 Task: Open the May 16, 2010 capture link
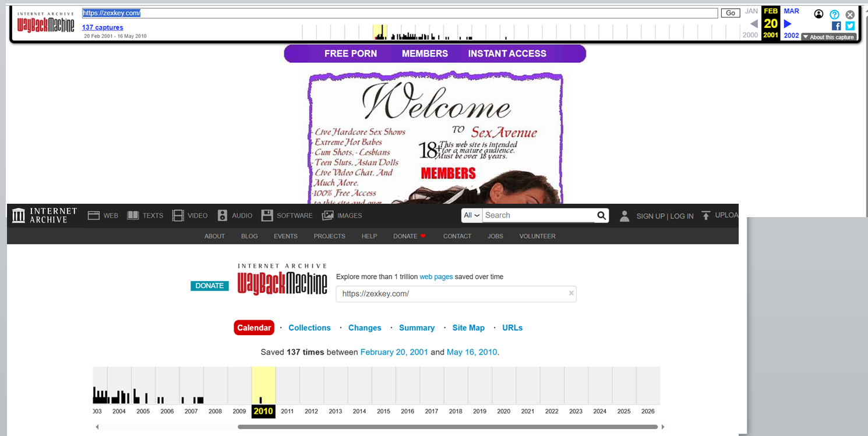pyautogui.click(x=472, y=352)
